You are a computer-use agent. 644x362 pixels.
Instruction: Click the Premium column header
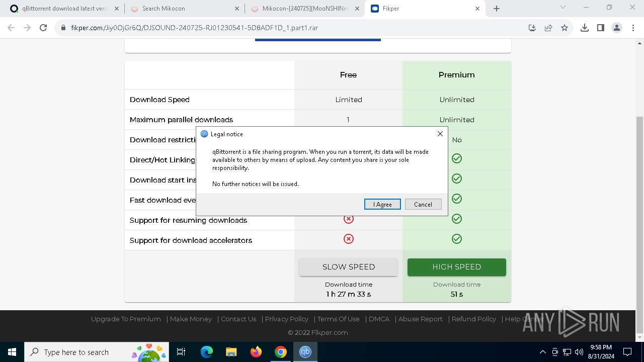pos(457,75)
